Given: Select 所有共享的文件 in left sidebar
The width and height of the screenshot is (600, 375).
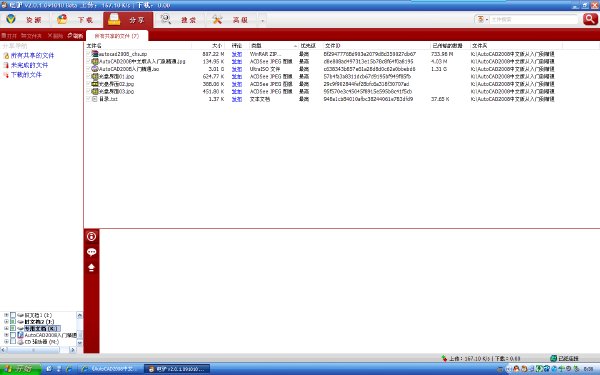Looking at the screenshot, I should [32, 55].
